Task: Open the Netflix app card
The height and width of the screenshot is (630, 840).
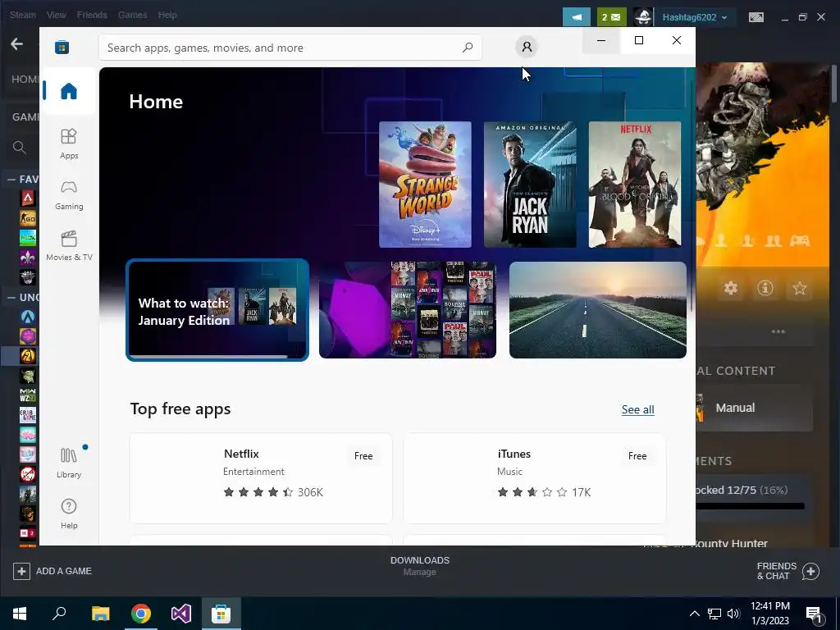Action: pyautogui.click(x=261, y=478)
